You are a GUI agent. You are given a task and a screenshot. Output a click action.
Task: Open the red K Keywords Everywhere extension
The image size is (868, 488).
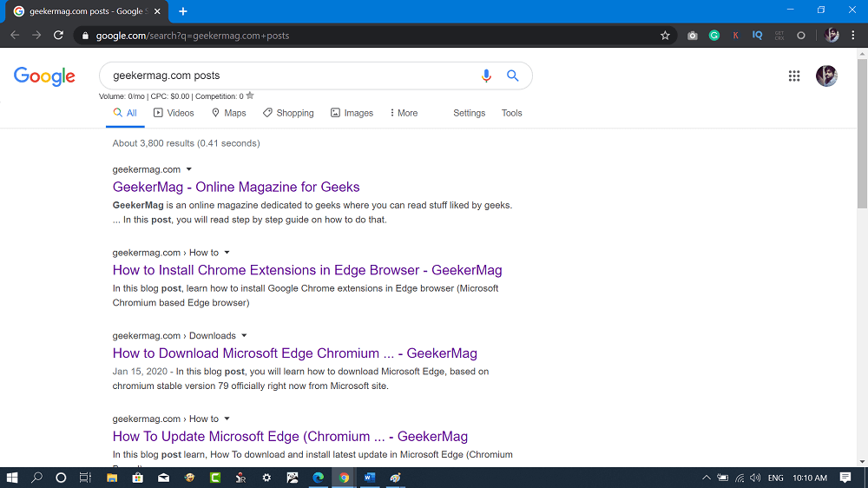(736, 36)
